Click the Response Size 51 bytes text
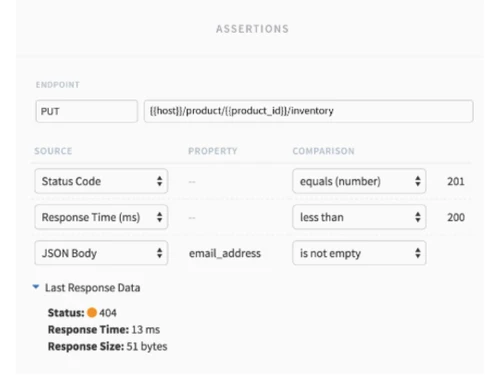This screenshot has height=375, width=500. [x=108, y=346]
